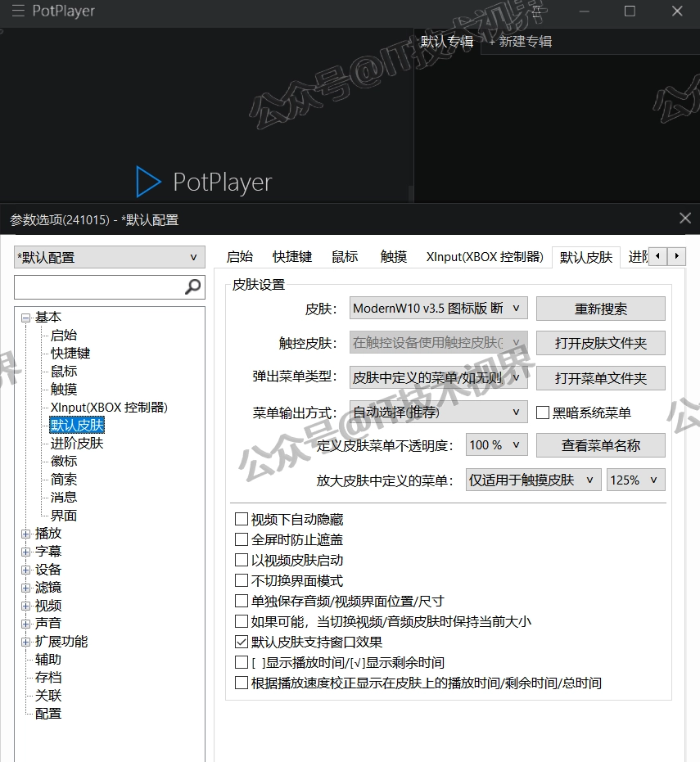Screen dimensions: 700x762
Task: Check 根据播放速度校正显示在皮肤上的播放时间 option
Action: tap(241, 683)
